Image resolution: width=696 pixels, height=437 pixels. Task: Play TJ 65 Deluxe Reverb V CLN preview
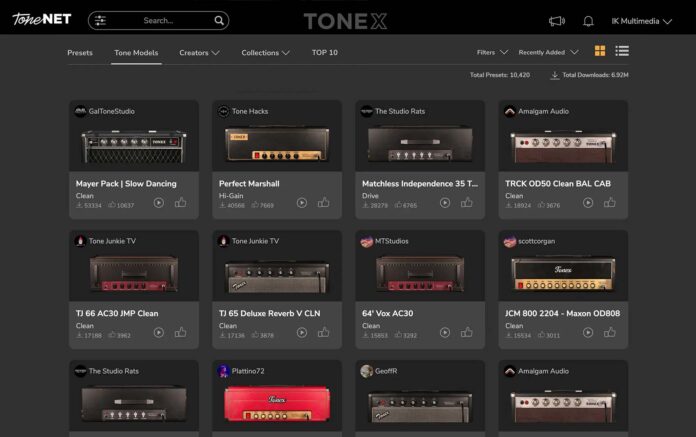pyautogui.click(x=302, y=332)
